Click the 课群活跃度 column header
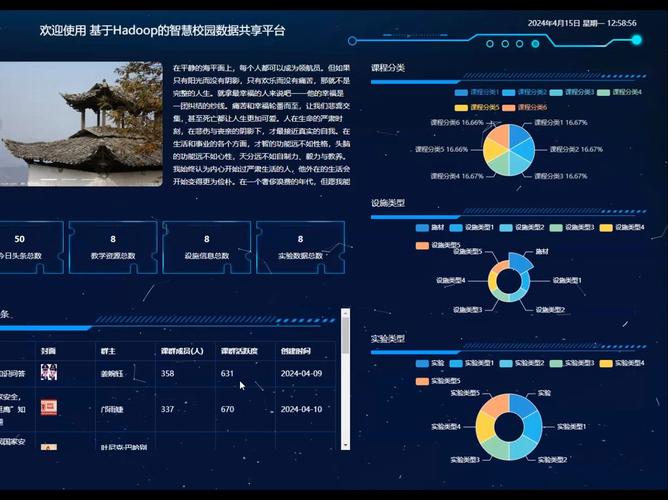Image resolution: width=668 pixels, height=500 pixels. [239, 351]
